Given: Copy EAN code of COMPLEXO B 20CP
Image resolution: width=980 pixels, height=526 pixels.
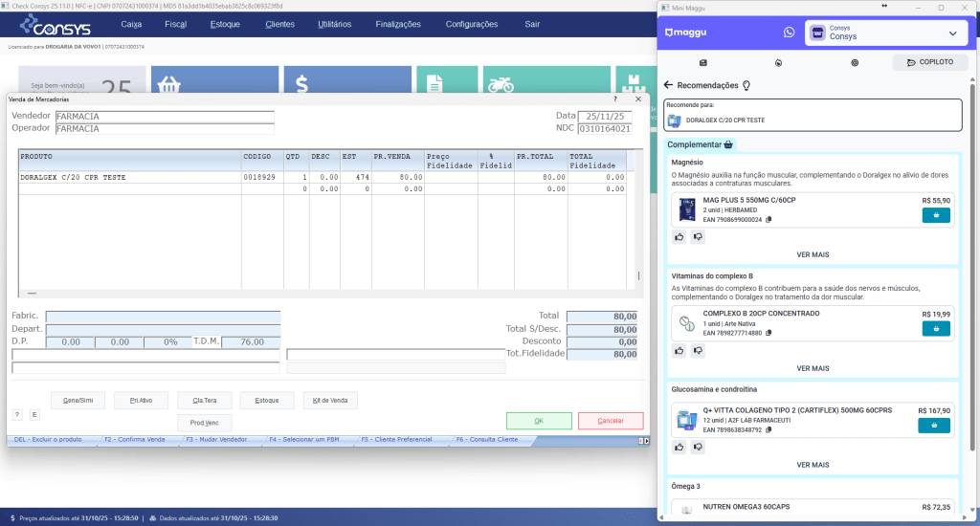Looking at the screenshot, I should 768,333.
